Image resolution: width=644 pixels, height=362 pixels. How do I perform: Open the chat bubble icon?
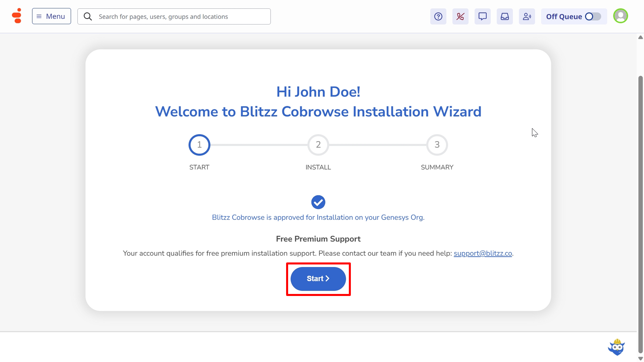pos(482,16)
